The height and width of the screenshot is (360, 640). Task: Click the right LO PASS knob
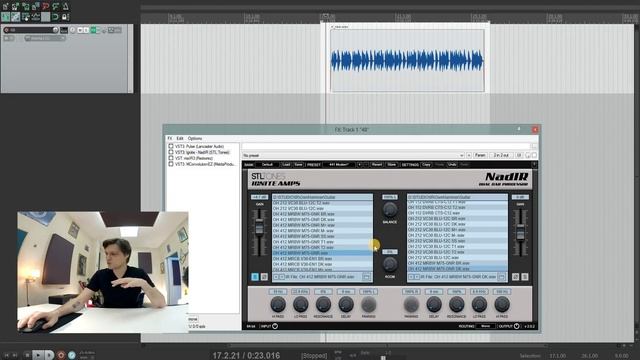pos(479,304)
